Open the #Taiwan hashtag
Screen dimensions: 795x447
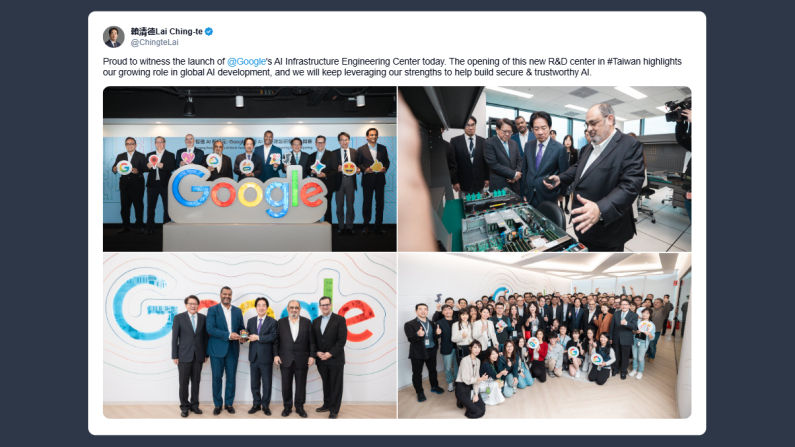pos(625,61)
